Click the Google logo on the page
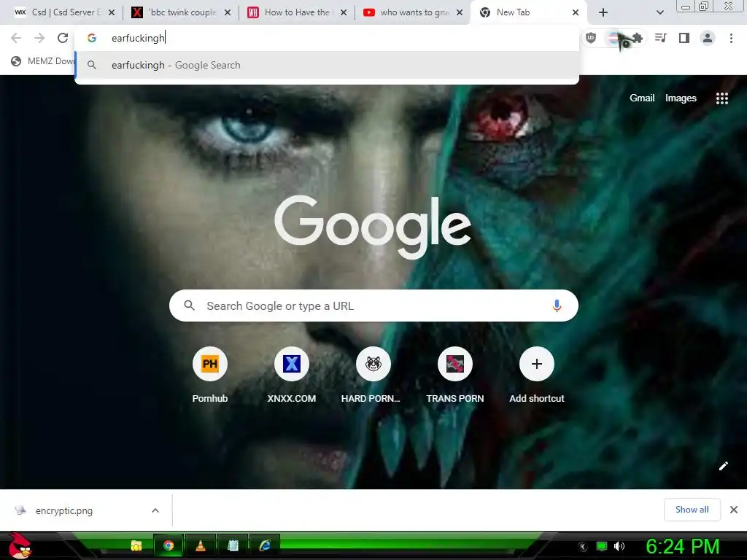This screenshot has width=747, height=560. point(373,227)
